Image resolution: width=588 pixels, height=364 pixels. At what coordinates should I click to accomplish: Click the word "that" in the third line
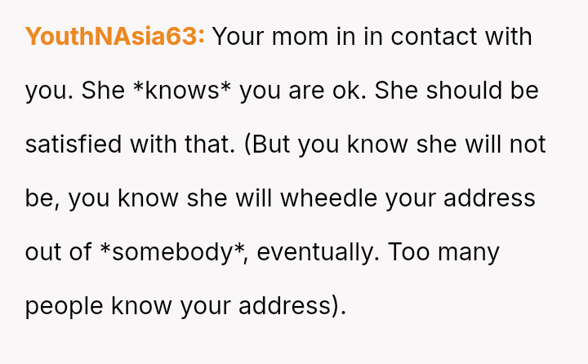(x=212, y=144)
